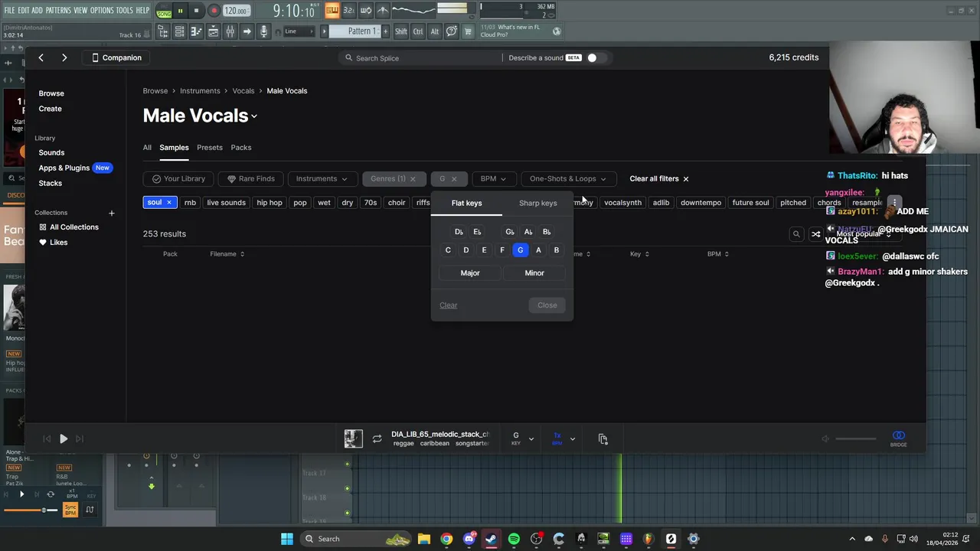Switch to the All tab
The image size is (980, 551).
(x=147, y=148)
